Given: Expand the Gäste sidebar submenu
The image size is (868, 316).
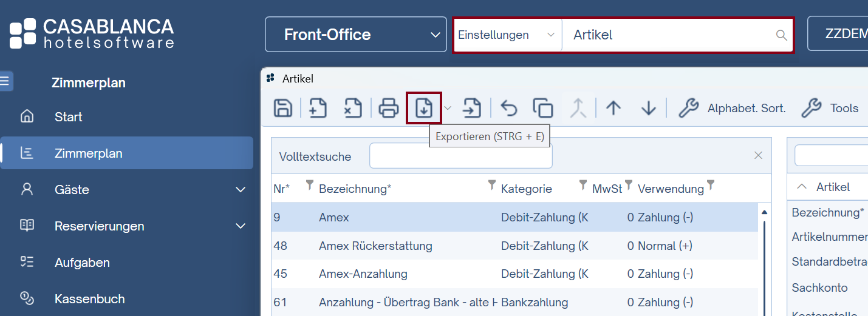Looking at the screenshot, I should [x=241, y=190].
